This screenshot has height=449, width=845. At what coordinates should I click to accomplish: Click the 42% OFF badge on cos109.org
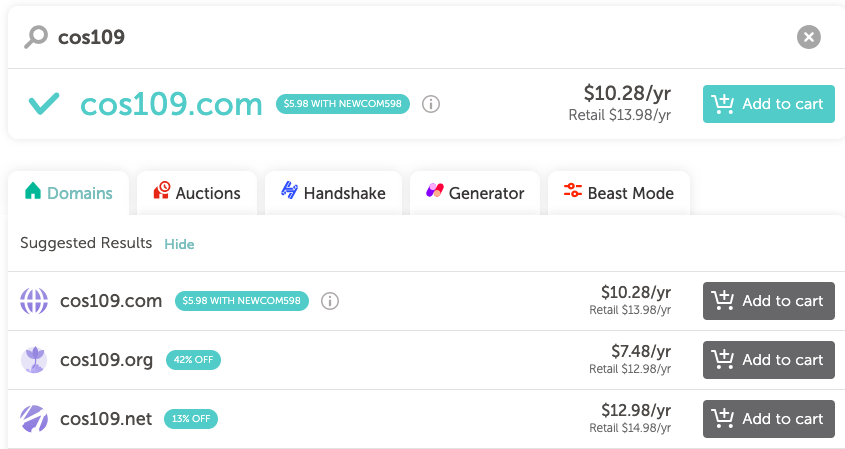click(193, 360)
